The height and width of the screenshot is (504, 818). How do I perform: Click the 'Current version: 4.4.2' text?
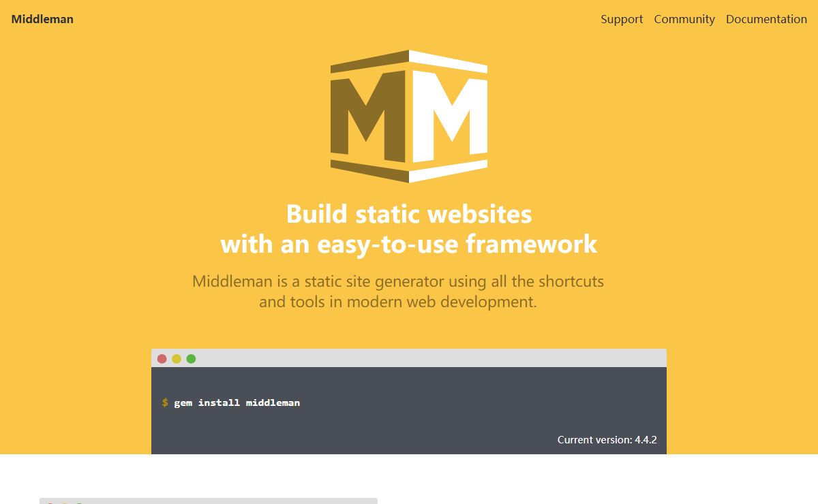click(x=607, y=440)
